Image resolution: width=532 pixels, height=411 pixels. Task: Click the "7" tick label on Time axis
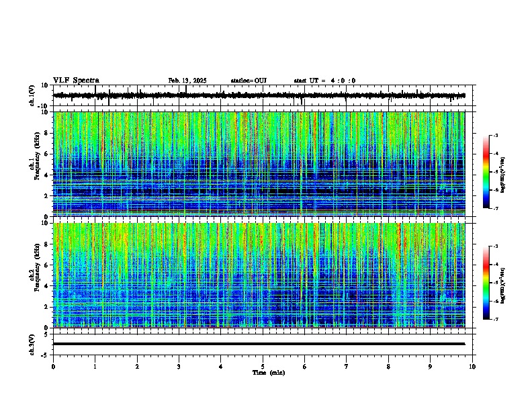347,367
